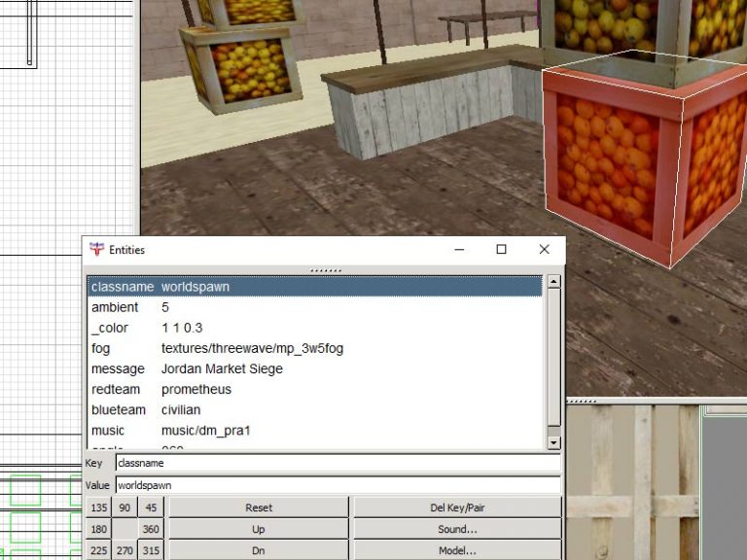Click into the Value input field
747x560 pixels.
[x=337, y=484]
